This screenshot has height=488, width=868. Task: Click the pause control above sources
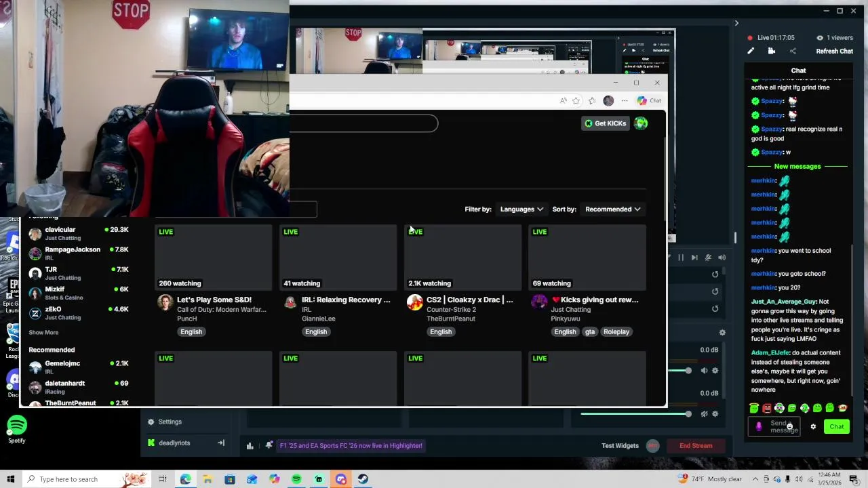[x=681, y=258]
